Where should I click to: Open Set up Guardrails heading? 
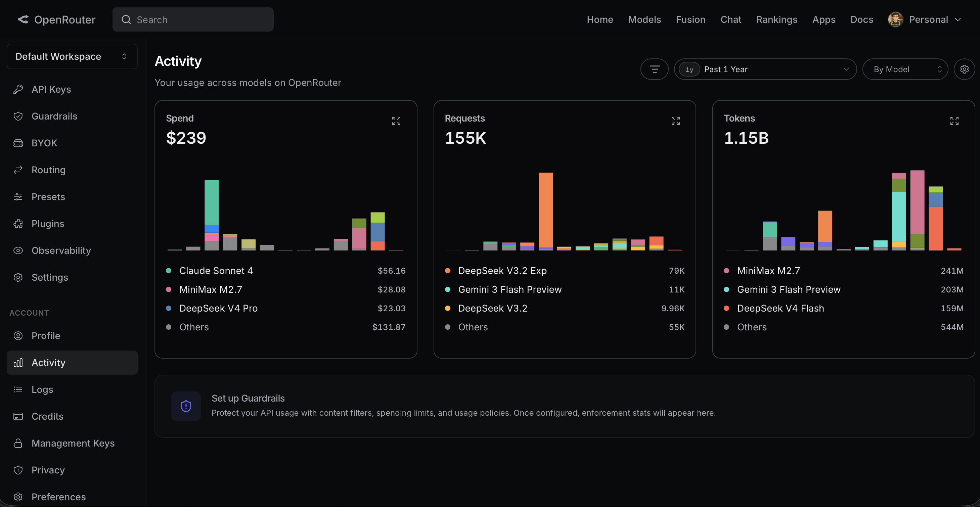248,398
